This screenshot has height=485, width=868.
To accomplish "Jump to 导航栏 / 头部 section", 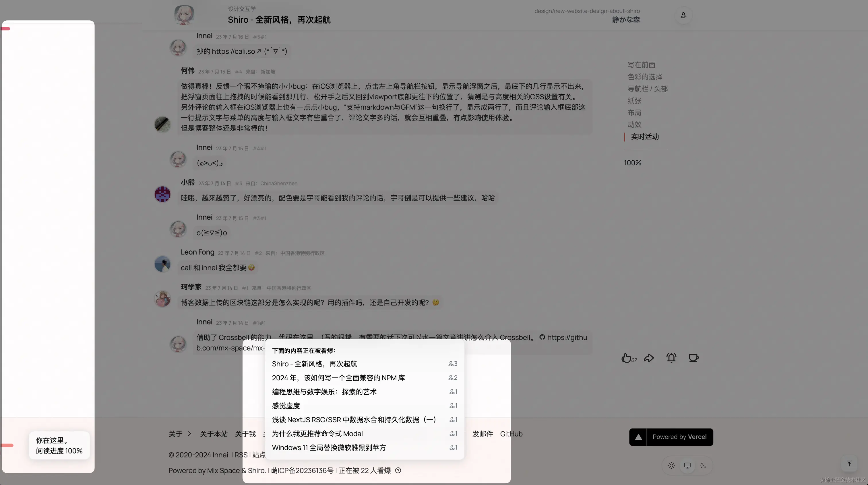I will click(647, 89).
